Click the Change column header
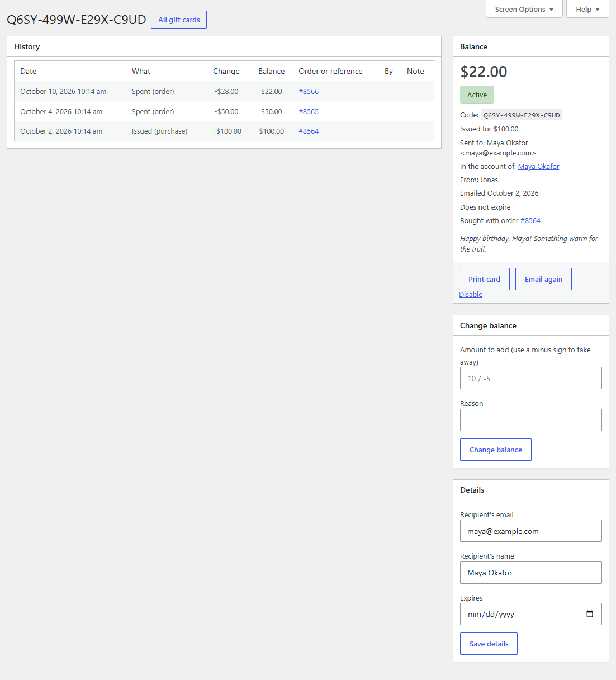The height and width of the screenshot is (680, 616). point(226,72)
